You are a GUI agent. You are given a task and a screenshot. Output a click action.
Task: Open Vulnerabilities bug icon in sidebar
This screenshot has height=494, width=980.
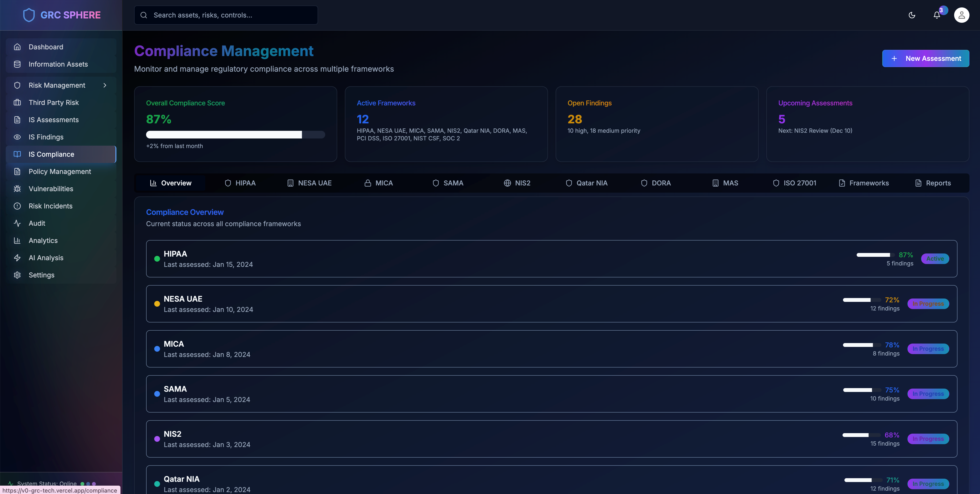coord(17,189)
